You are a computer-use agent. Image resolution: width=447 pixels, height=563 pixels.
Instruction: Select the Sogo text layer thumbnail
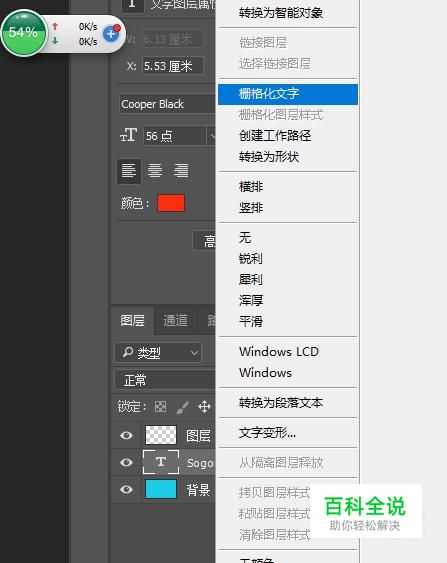161,462
